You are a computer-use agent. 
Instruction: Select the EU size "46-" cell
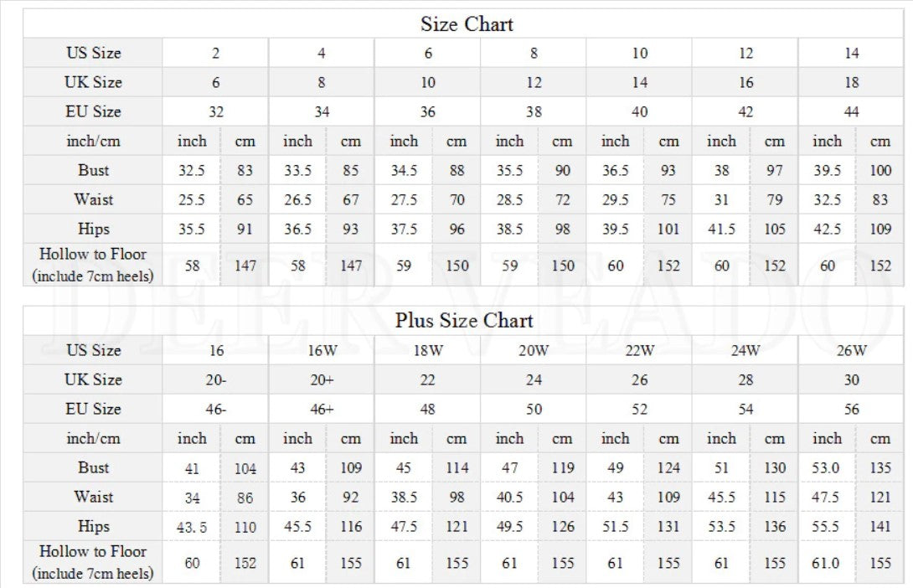(x=216, y=410)
